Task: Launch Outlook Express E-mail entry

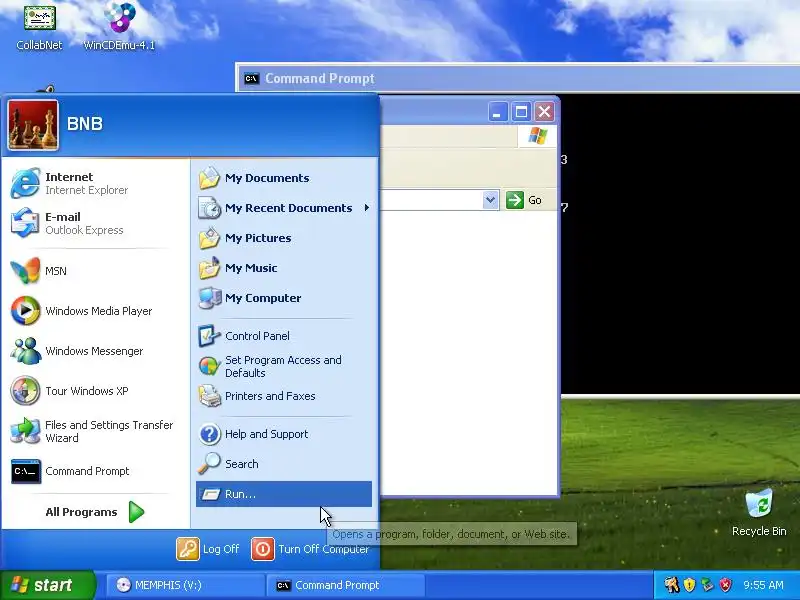Action: point(96,223)
